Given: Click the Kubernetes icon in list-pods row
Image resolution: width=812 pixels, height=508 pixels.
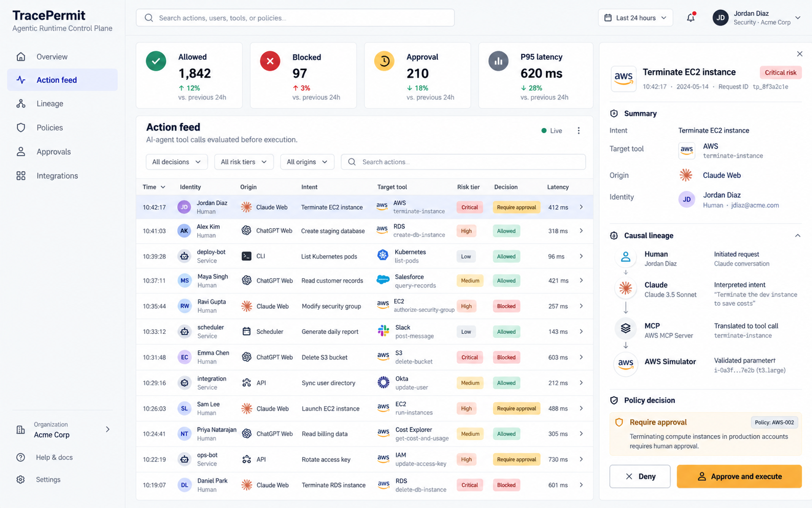Looking at the screenshot, I should [x=383, y=255].
